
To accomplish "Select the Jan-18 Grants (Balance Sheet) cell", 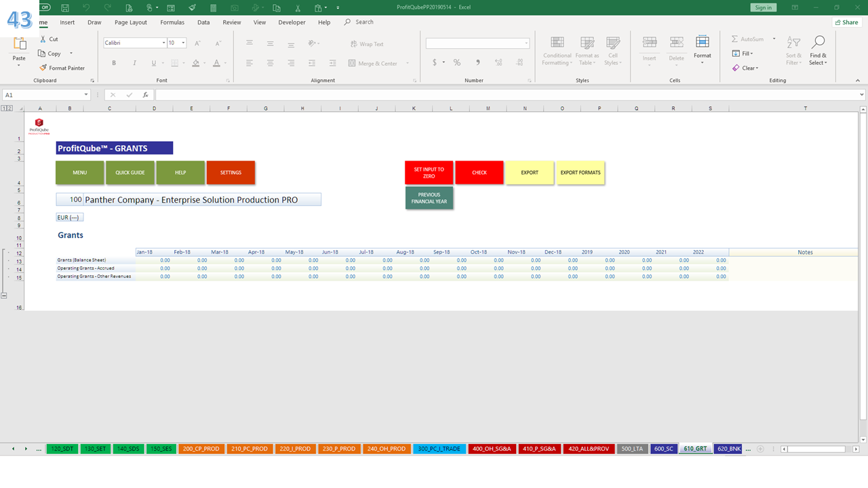I will pos(154,260).
